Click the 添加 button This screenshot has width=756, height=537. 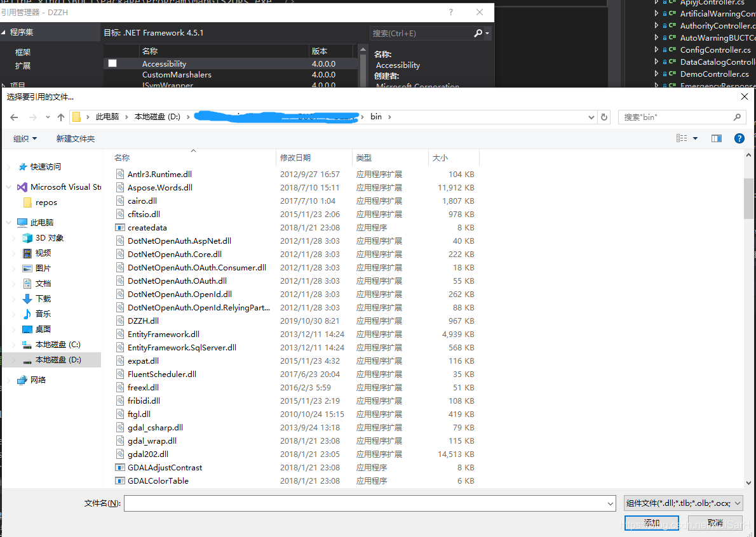coord(651,523)
